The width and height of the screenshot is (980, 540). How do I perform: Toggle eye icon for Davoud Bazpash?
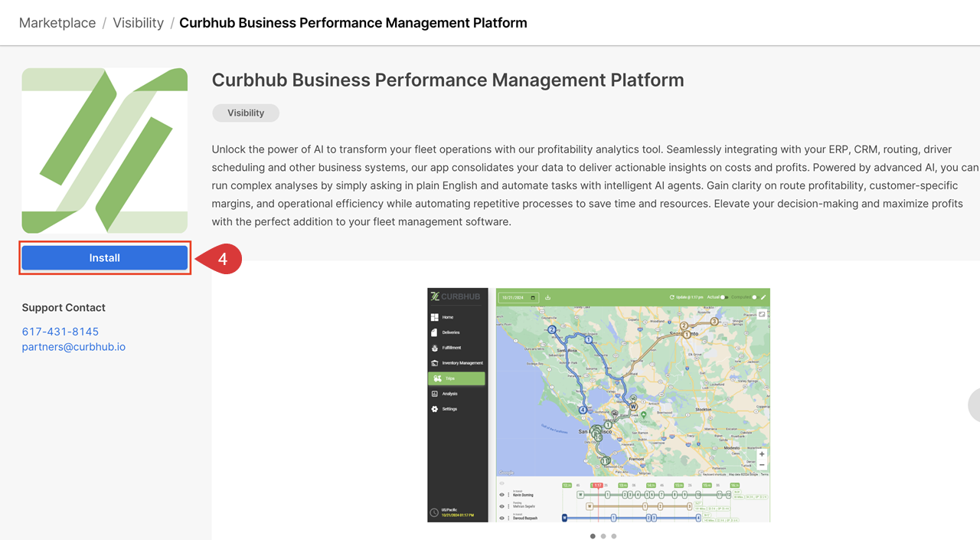click(501, 518)
